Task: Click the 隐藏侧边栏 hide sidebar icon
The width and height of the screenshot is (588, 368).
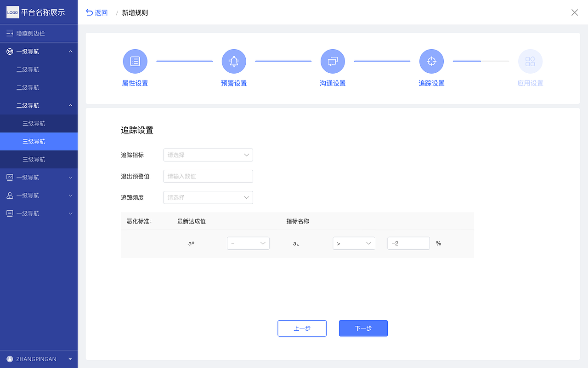Action: [x=9, y=33]
